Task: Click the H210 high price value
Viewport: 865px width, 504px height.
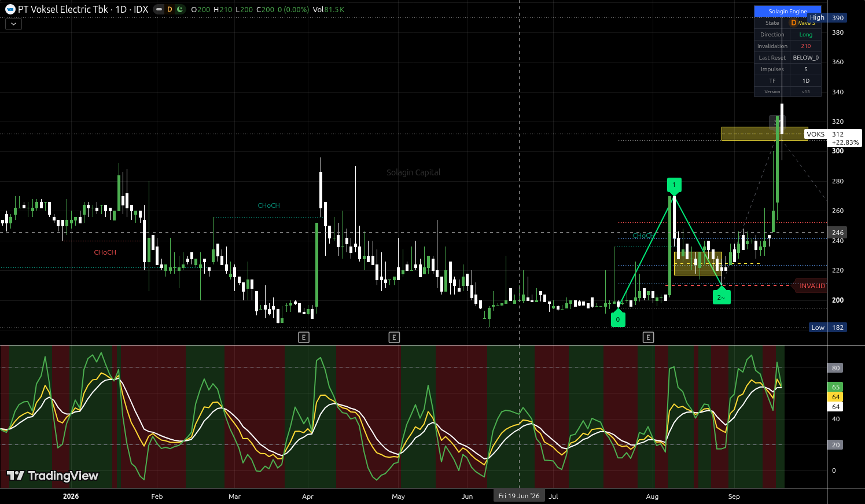Action: tap(223, 9)
